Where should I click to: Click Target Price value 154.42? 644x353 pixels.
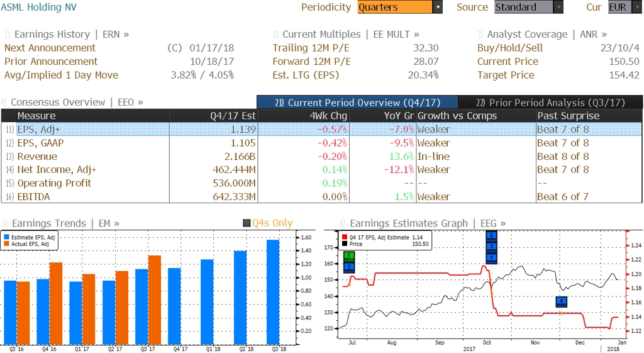tap(625, 76)
